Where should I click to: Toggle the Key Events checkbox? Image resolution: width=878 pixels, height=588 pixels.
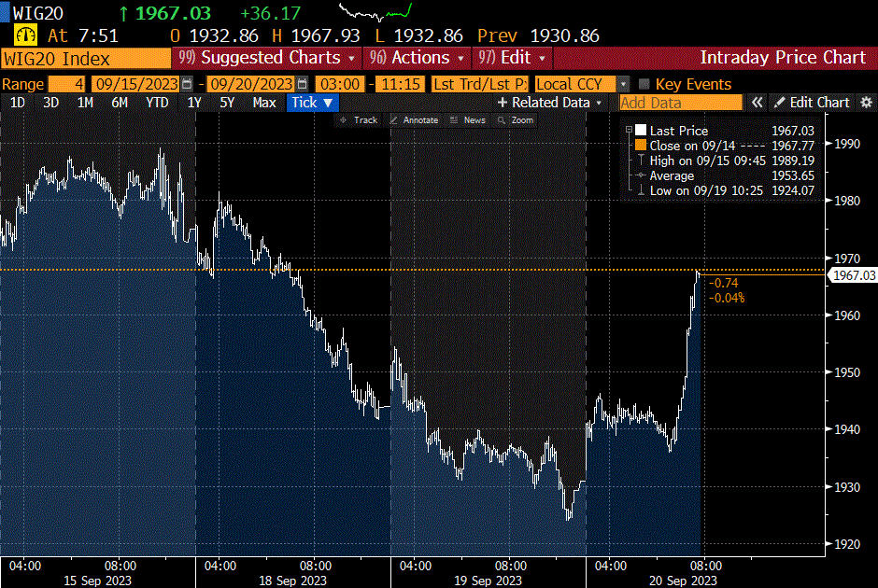644,84
